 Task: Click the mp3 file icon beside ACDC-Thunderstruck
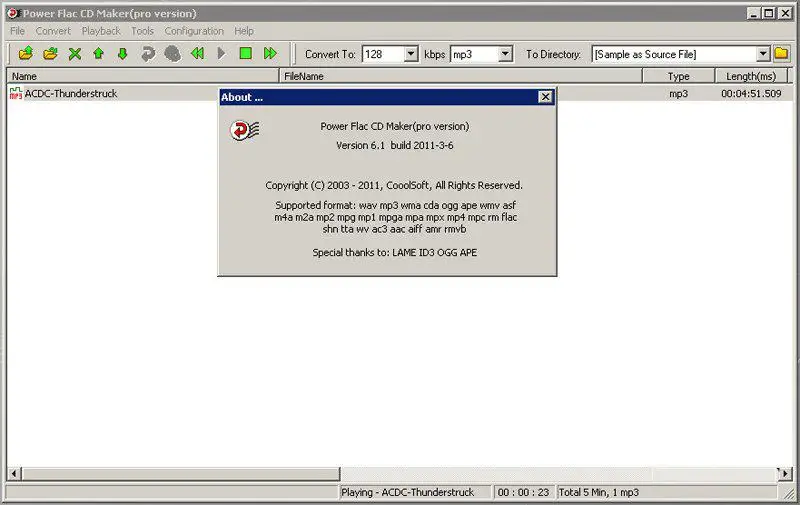(x=16, y=93)
